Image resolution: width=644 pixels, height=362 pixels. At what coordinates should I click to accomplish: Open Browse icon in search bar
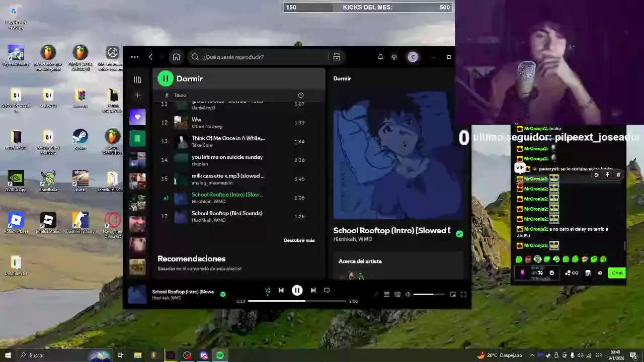click(x=337, y=57)
